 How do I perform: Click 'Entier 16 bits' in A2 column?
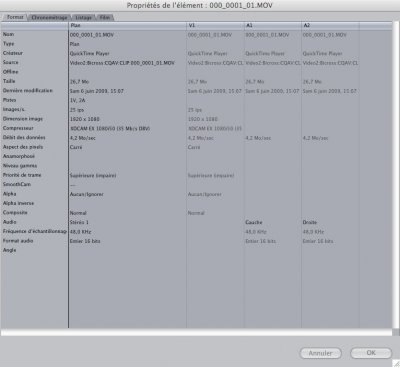point(318,241)
